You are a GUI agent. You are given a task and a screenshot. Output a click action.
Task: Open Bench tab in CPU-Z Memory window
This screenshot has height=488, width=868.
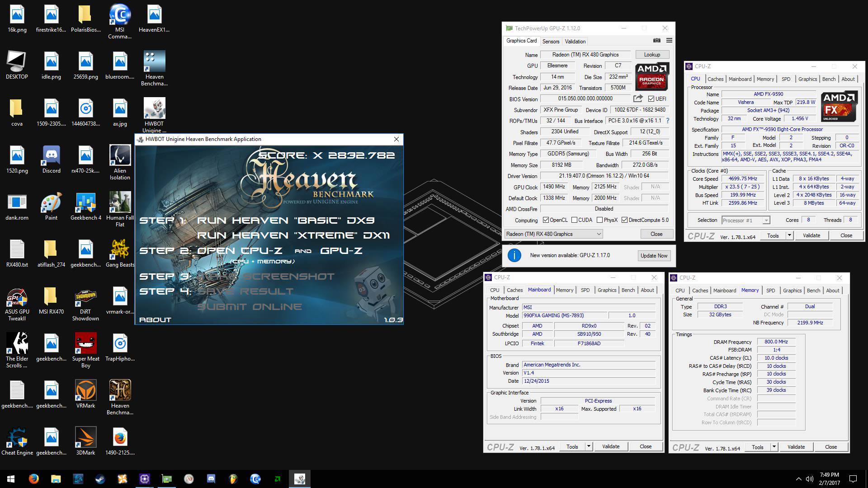point(813,291)
